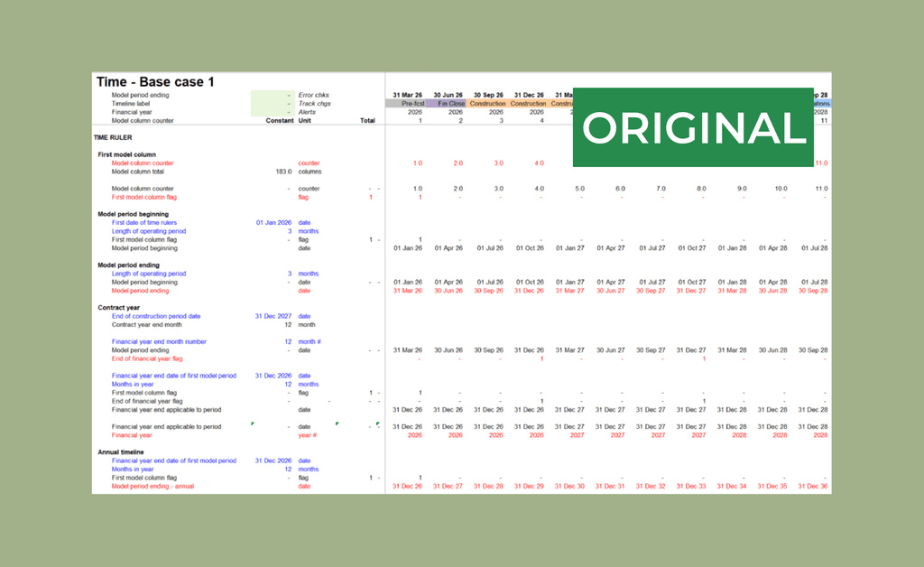Click the '31 Dec 2027' constant value
924x567 pixels.
coord(273,317)
